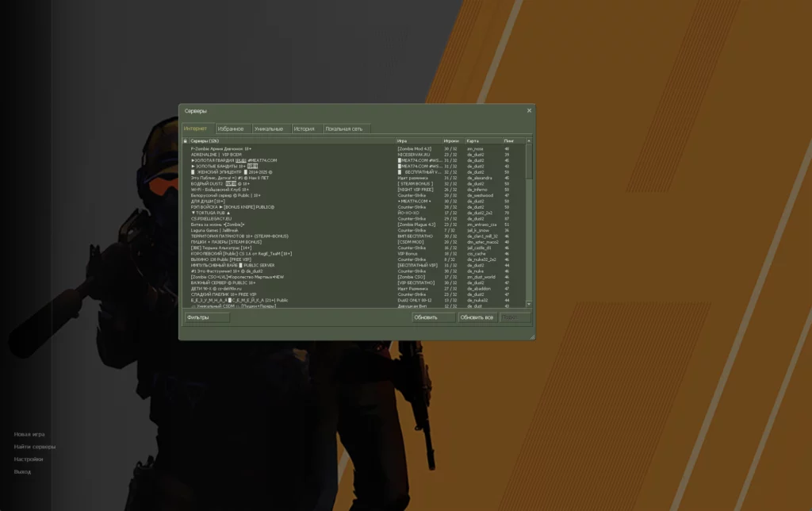This screenshot has width=812, height=511.
Task: Select the Тюрьма Алькатрас [14+] server
Action: [x=354, y=248]
